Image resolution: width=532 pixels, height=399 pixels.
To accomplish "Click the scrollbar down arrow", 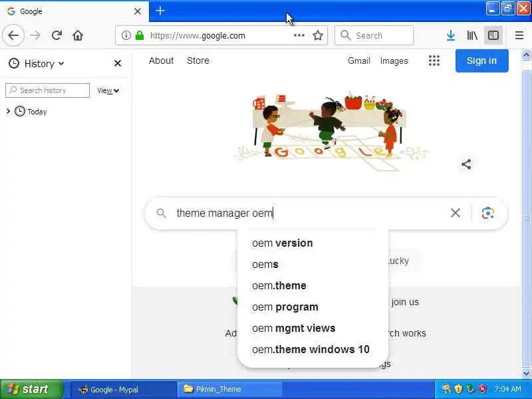I will click(x=526, y=374).
